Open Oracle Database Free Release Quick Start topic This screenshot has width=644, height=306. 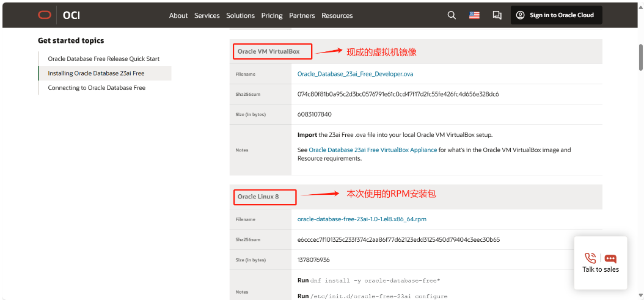(104, 59)
